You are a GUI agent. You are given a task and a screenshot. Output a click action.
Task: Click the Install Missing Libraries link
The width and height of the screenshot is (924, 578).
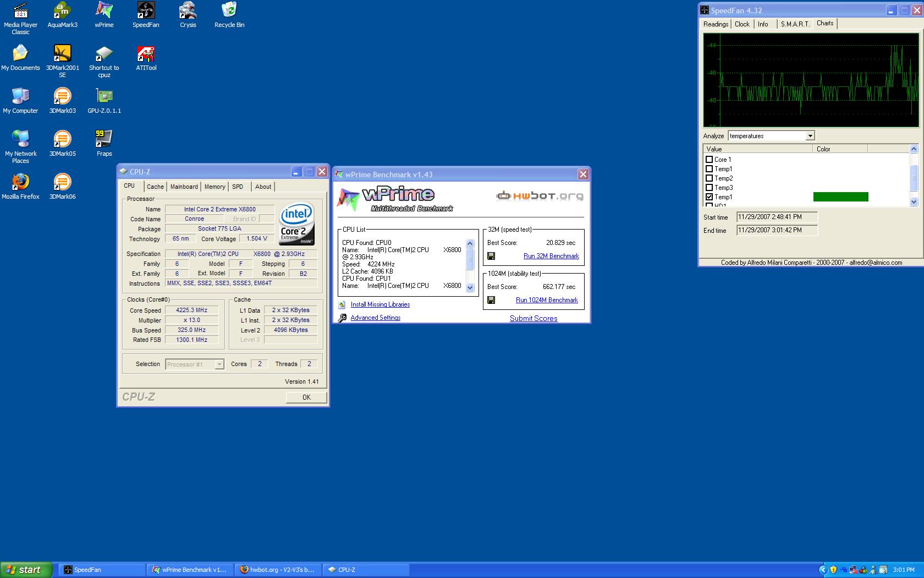tap(380, 304)
